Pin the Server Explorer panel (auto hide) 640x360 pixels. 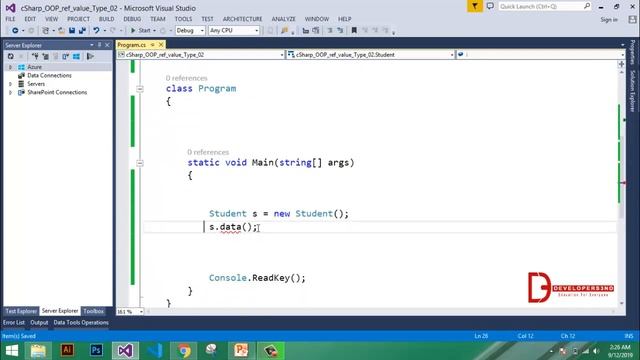tap(100, 45)
